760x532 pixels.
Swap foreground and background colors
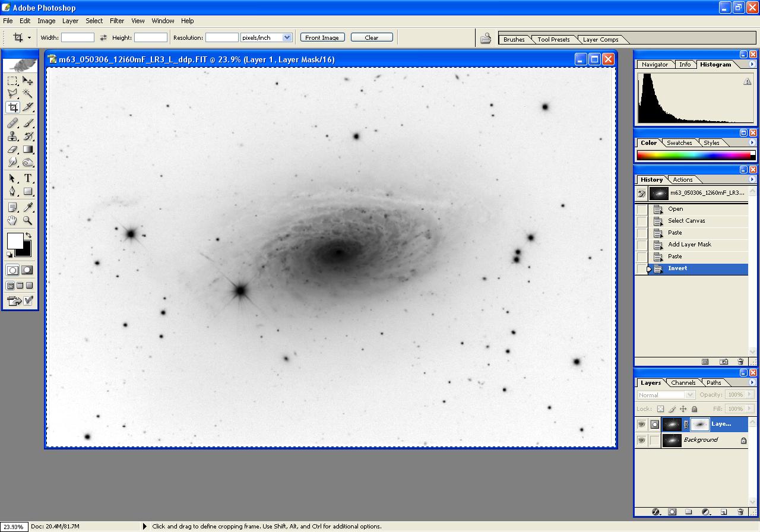[x=28, y=236]
